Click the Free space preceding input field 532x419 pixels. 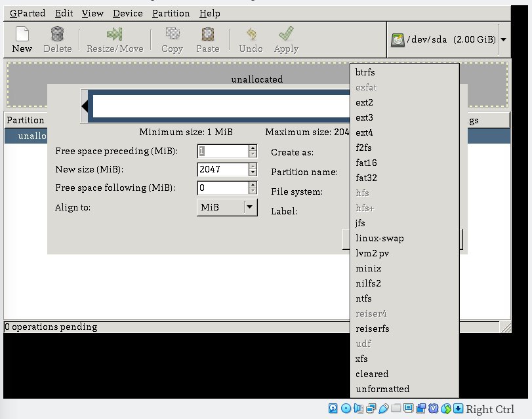(223, 151)
